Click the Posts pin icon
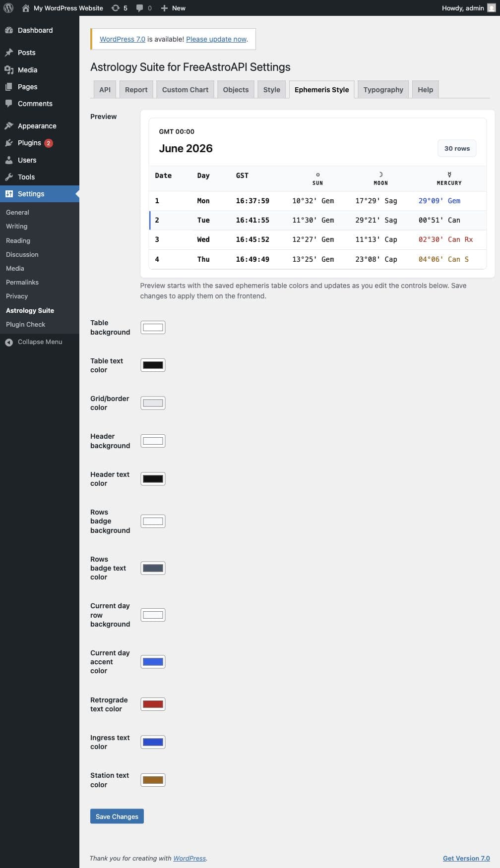Image resolution: width=500 pixels, height=868 pixels. click(x=9, y=53)
